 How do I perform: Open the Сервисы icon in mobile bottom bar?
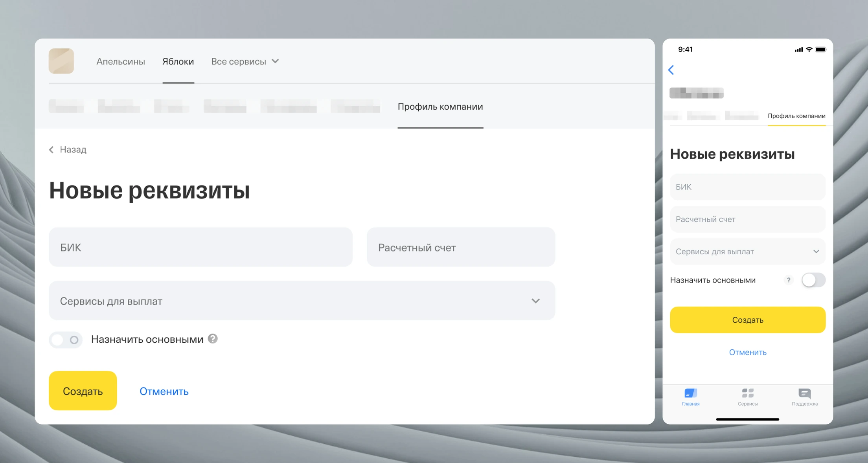[x=748, y=393]
